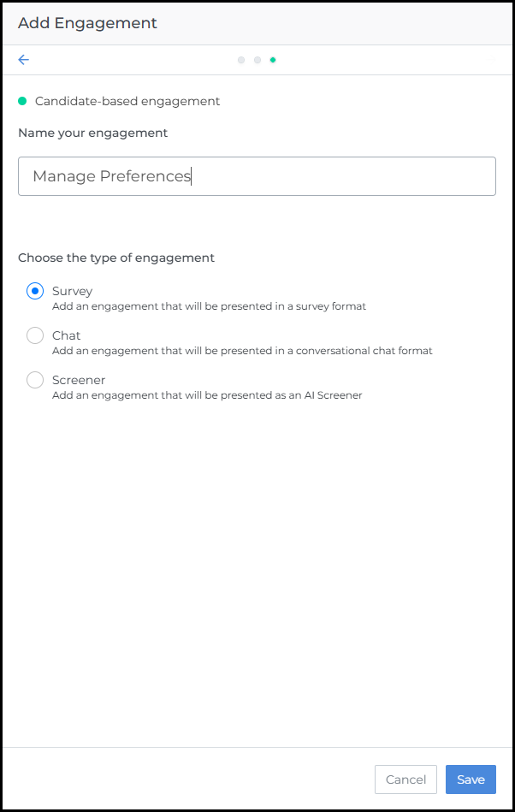
Task: Click the first step progress dot
Action: [241, 60]
